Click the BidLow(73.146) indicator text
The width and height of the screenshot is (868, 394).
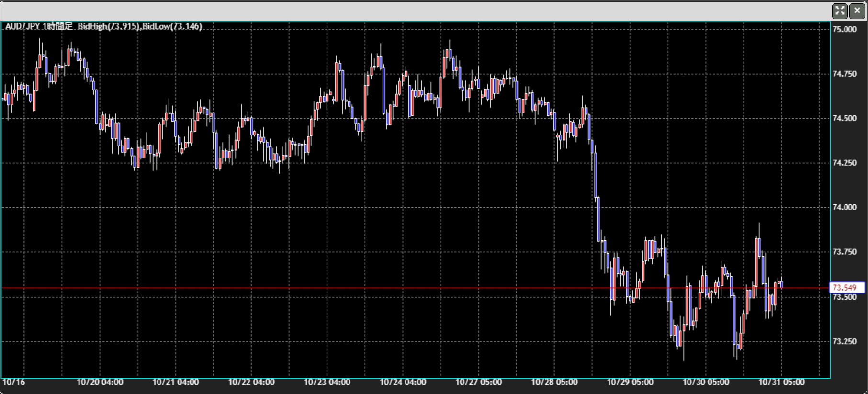pyautogui.click(x=172, y=27)
